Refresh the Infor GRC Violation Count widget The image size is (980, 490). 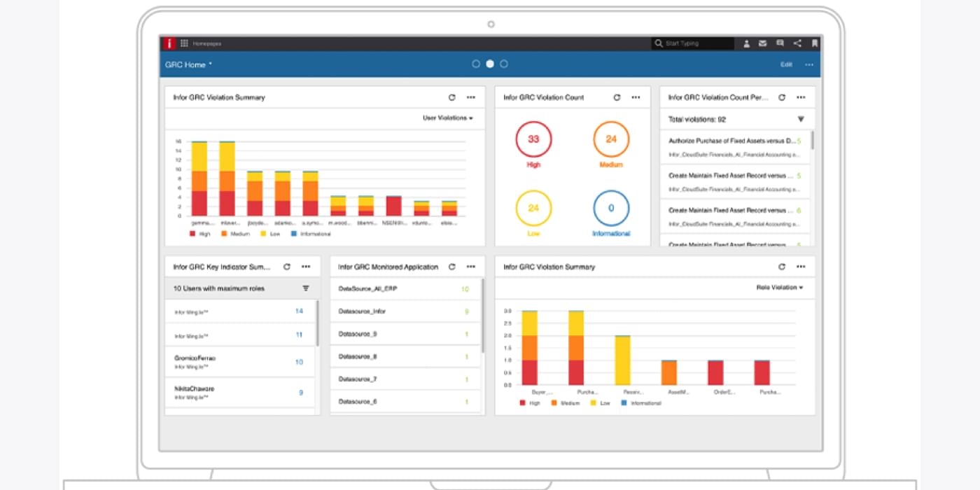click(x=617, y=97)
